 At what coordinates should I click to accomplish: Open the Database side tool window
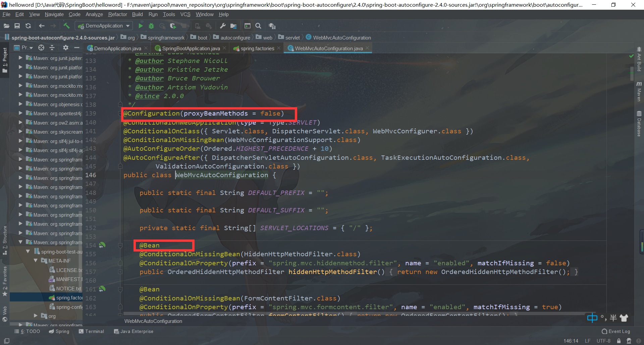639,123
